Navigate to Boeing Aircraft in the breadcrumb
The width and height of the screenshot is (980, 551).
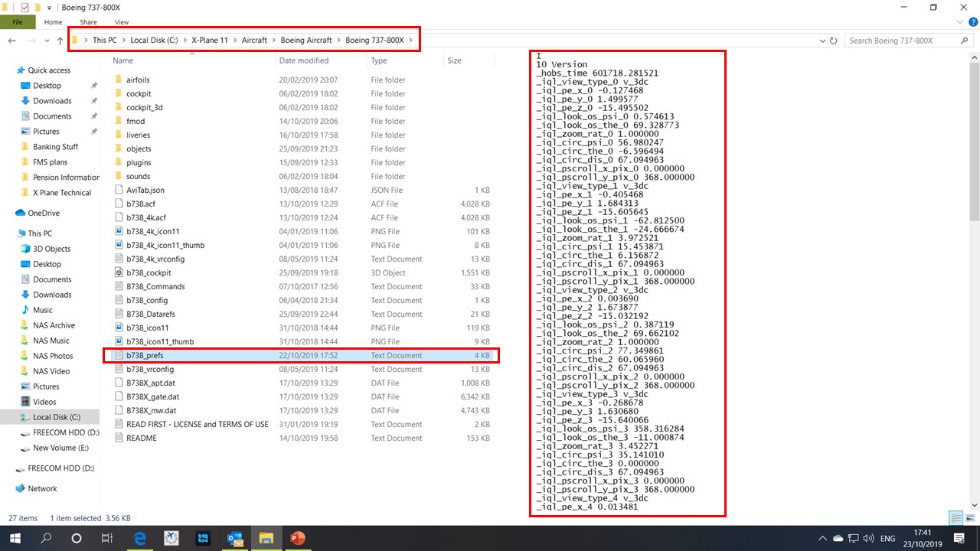pyautogui.click(x=306, y=41)
